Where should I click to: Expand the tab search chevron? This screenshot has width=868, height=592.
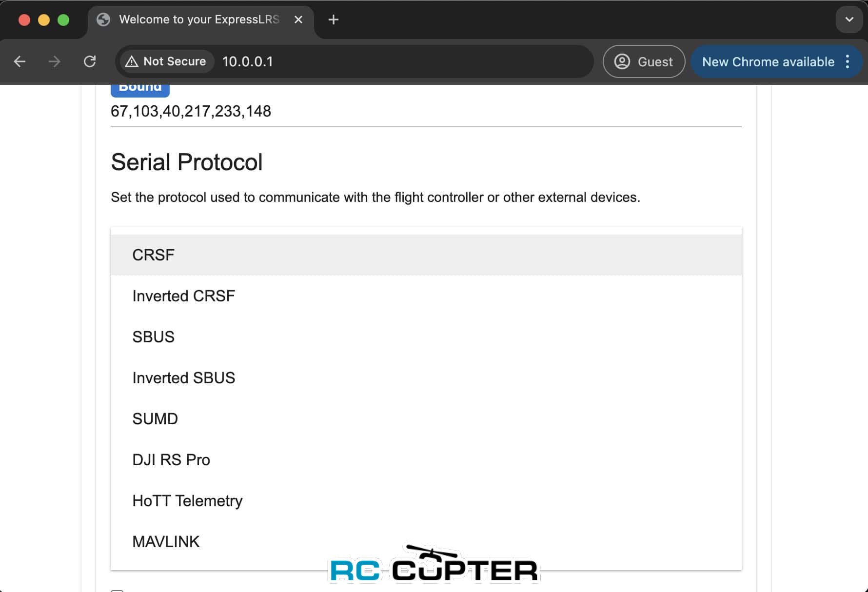(849, 20)
